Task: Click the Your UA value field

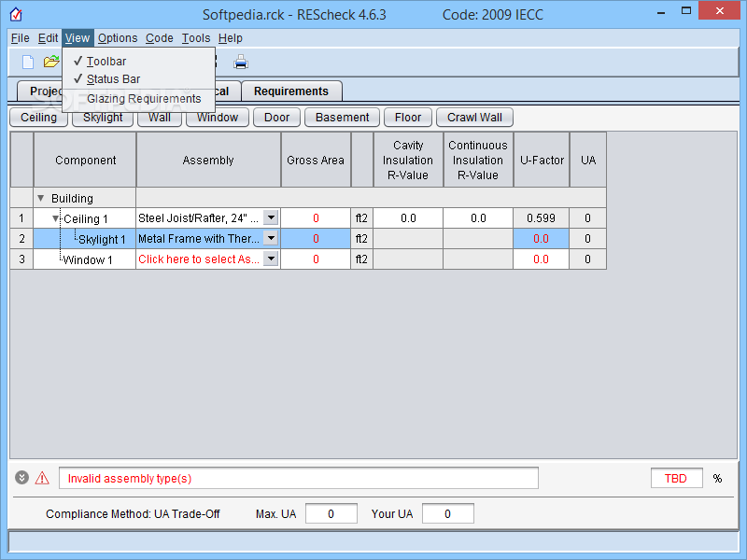Action: tap(448, 514)
